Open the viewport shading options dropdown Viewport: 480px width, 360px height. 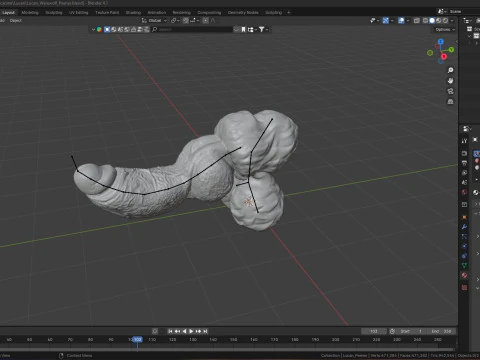click(x=452, y=21)
